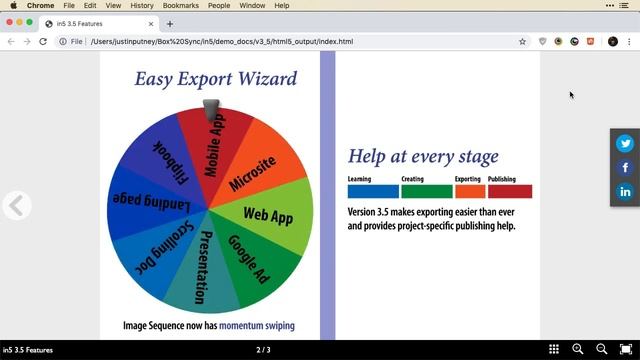Open the Chrome three-dot menu
This screenshot has height=360, width=640.
[x=629, y=42]
